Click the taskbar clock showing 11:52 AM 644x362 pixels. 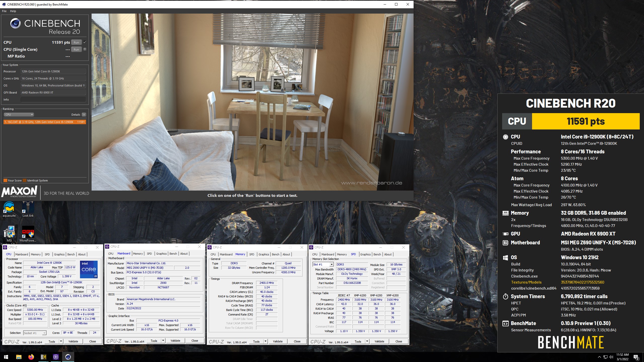click(622, 357)
